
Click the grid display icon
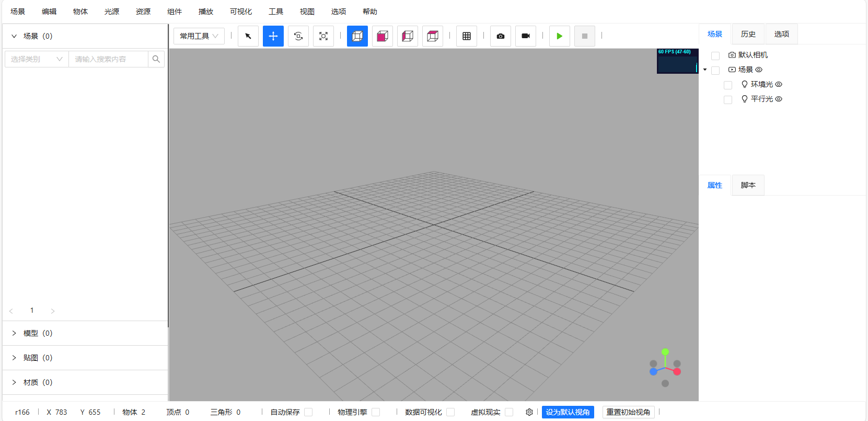click(467, 36)
